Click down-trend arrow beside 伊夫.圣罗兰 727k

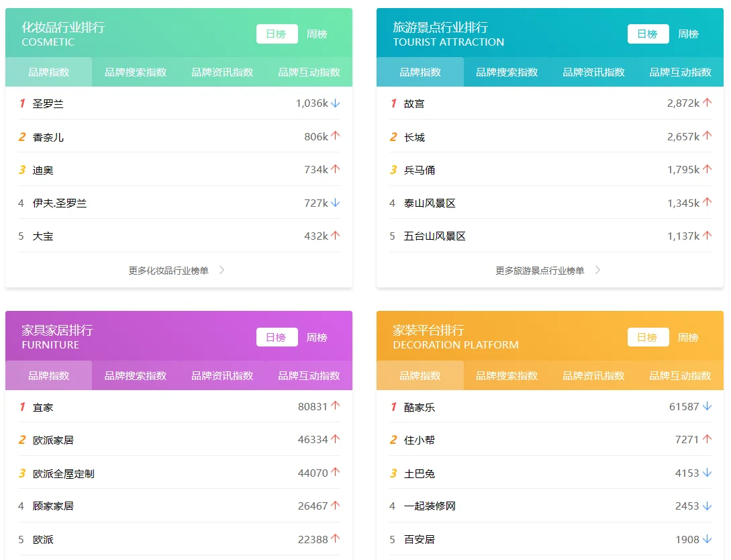[x=335, y=203]
